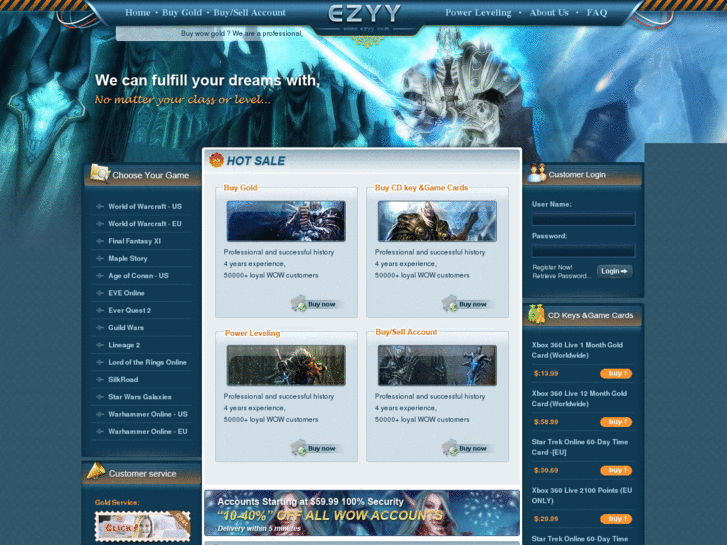This screenshot has height=545, width=727.
Task: Open the About Us page
Action: tap(549, 13)
